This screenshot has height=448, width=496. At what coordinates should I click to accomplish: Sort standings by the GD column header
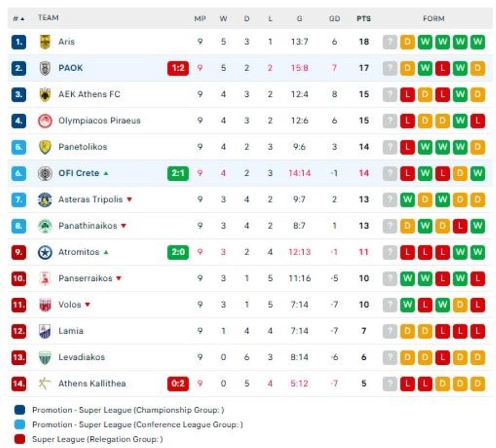pyautogui.click(x=335, y=18)
